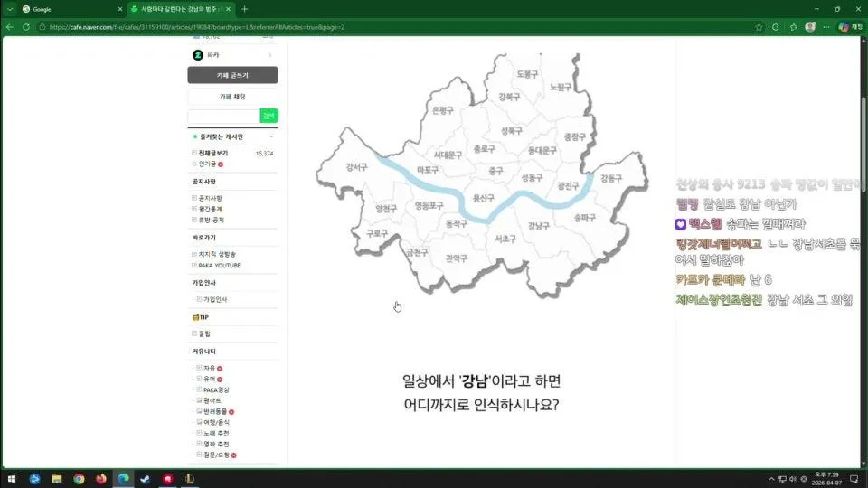This screenshot has width=868, height=488.
Task: Open the browser three-dot settings menu
Action: 826,26
